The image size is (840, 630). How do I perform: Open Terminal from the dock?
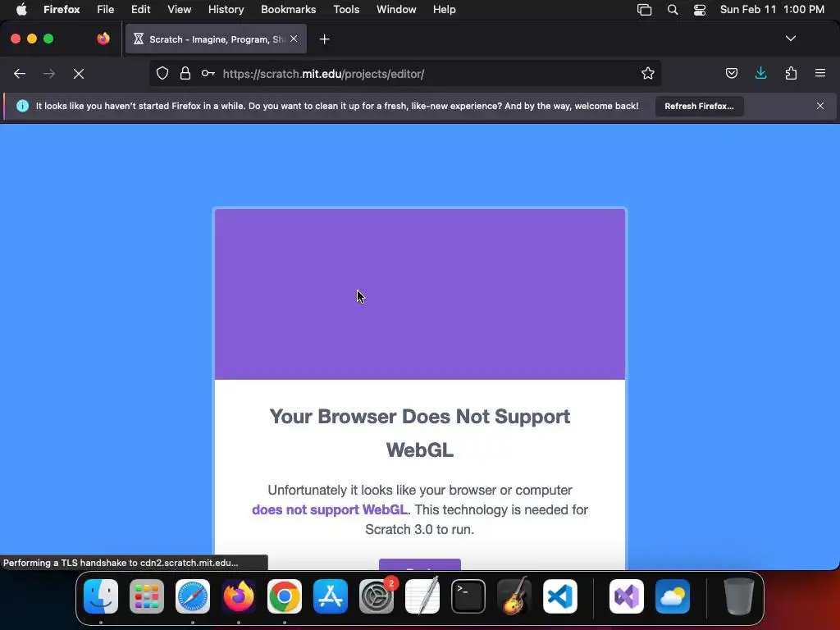[x=468, y=596]
